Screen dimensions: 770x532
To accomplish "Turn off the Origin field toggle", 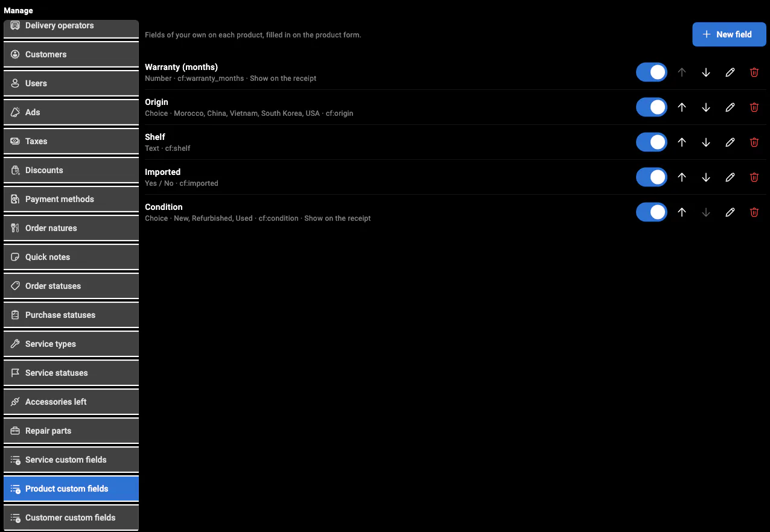I will [x=652, y=107].
